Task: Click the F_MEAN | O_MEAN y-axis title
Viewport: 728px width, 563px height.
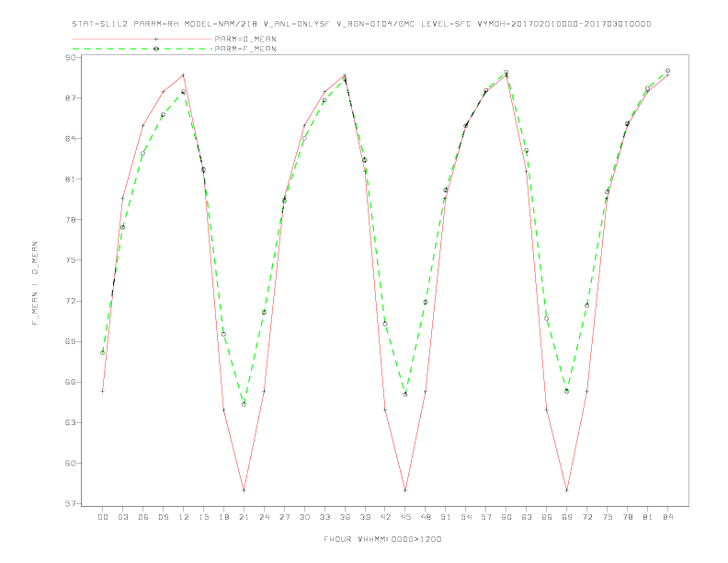Action: pyautogui.click(x=35, y=283)
